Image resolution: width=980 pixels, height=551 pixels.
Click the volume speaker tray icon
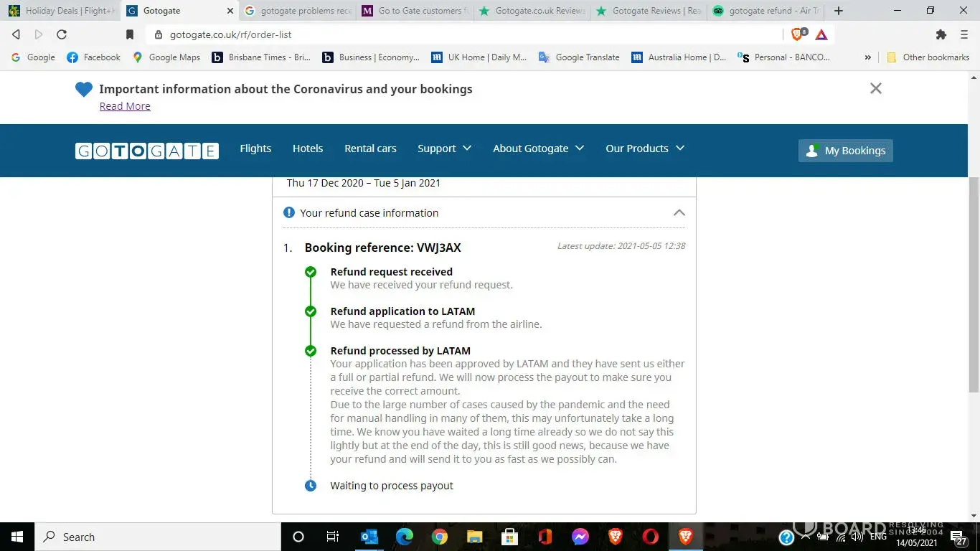pos(857,537)
